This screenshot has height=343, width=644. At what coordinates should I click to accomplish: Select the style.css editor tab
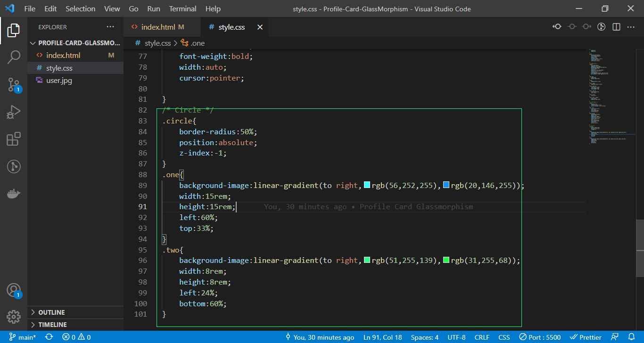pyautogui.click(x=235, y=27)
